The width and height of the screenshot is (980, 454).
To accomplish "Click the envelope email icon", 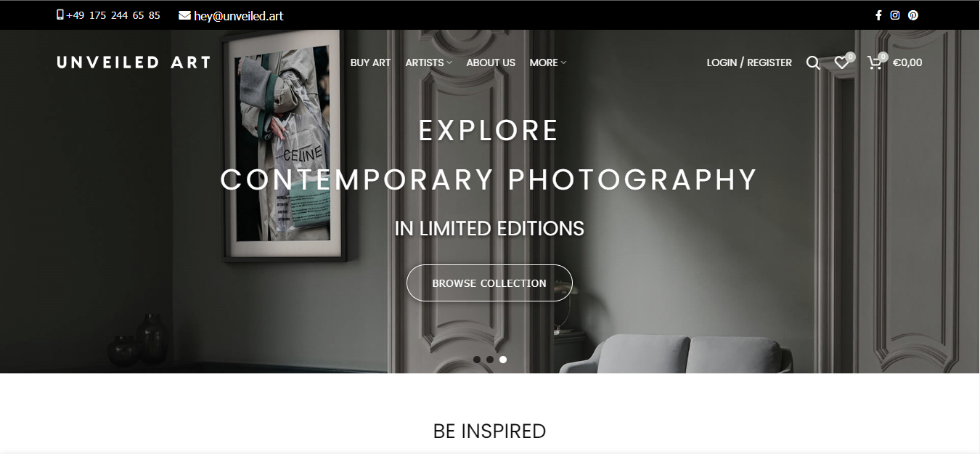I will coord(185,15).
